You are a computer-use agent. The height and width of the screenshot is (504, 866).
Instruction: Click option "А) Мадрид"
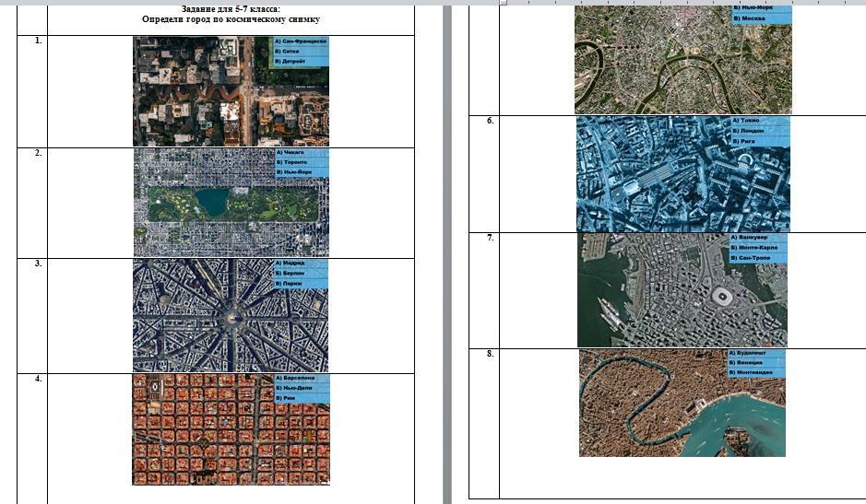(290, 264)
